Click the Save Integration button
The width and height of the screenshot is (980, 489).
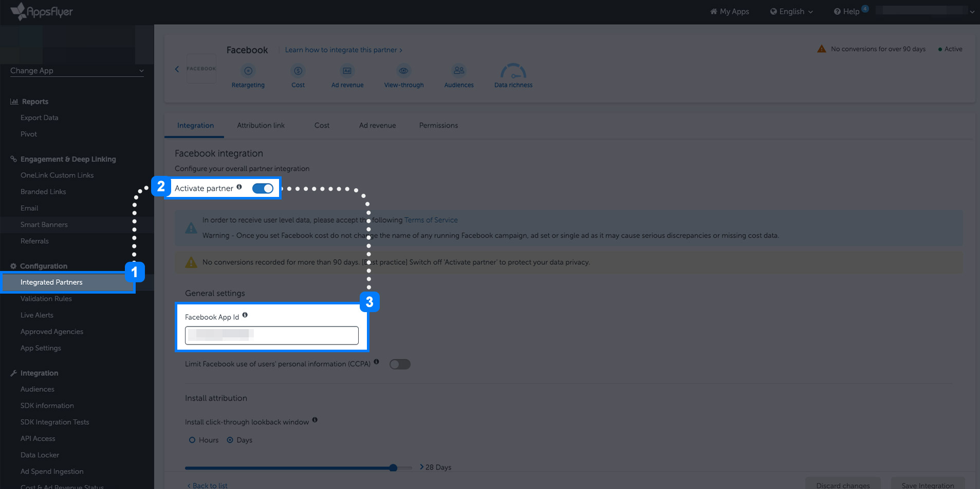[x=928, y=484]
